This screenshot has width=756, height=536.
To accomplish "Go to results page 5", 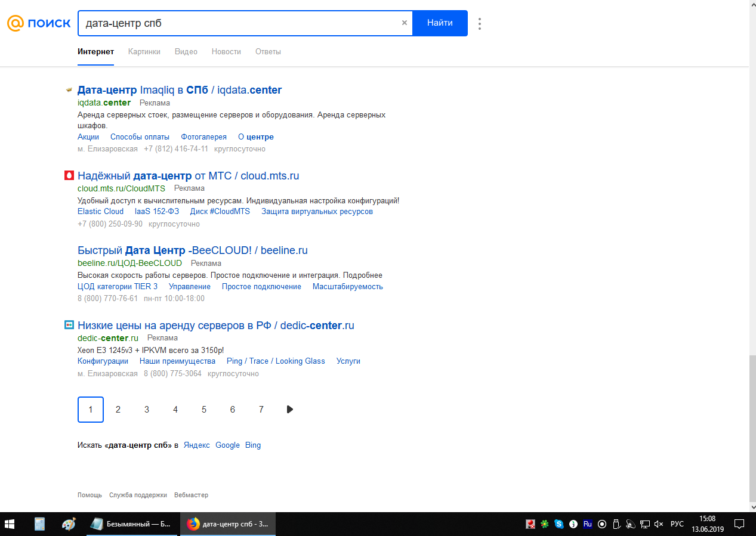I will (204, 410).
